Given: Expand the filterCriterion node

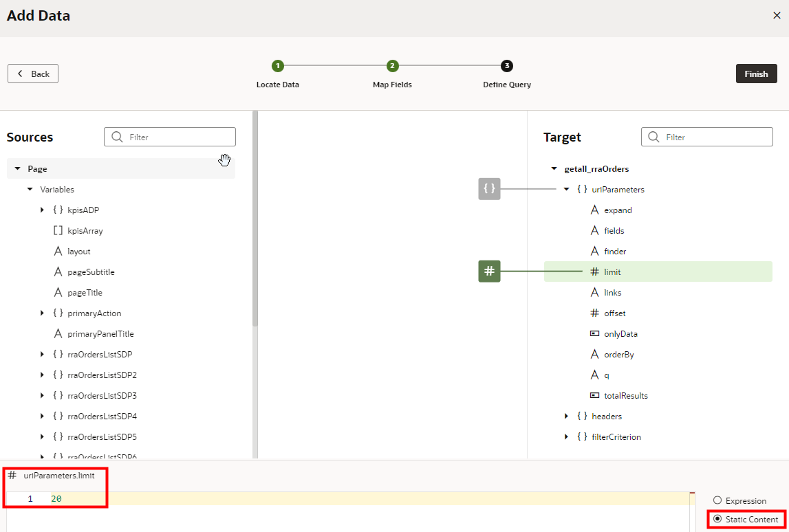Looking at the screenshot, I should click(x=567, y=436).
